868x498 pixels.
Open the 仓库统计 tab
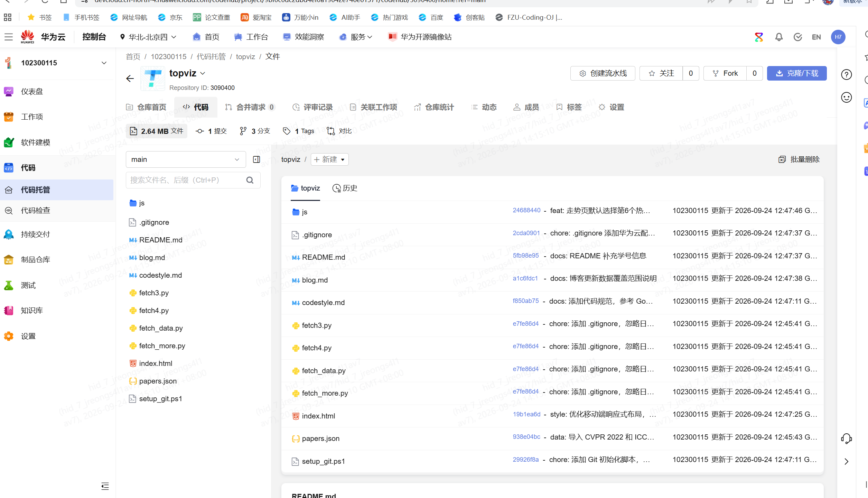[x=434, y=107]
